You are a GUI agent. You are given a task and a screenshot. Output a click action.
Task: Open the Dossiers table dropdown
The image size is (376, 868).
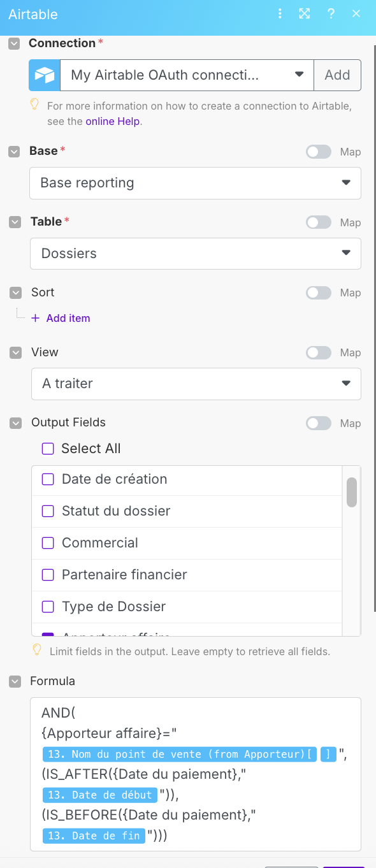[x=196, y=254]
